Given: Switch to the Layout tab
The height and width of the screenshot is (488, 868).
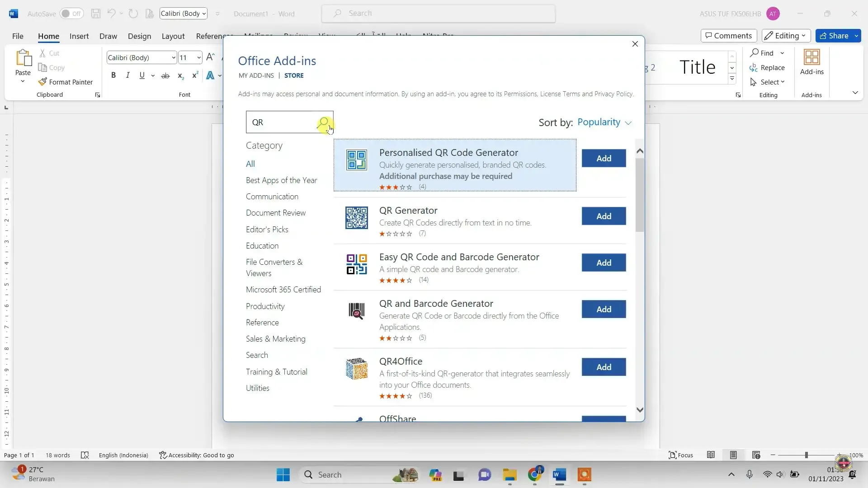Looking at the screenshot, I should [x=173, y=36].
